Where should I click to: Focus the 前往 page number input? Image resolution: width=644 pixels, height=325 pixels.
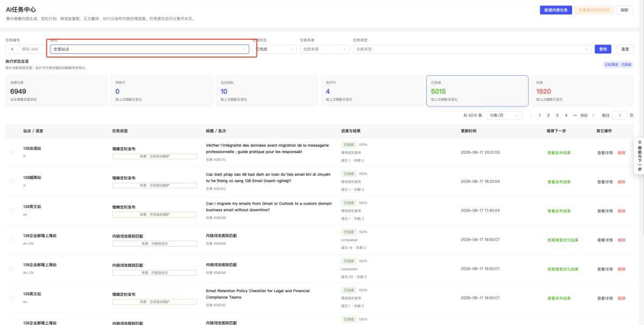point(619,115)
